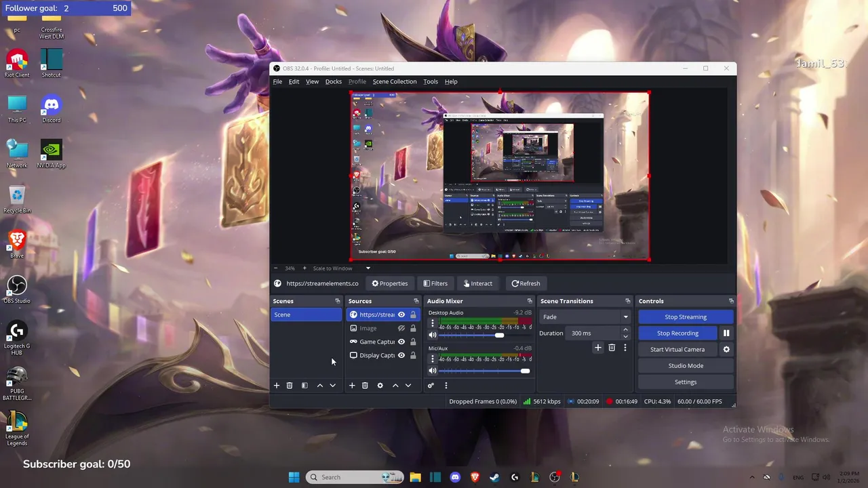This screenshot has height=488, width=868.
Task: Open NVIDIA App desktop shortcut
Action: point(52,154)
